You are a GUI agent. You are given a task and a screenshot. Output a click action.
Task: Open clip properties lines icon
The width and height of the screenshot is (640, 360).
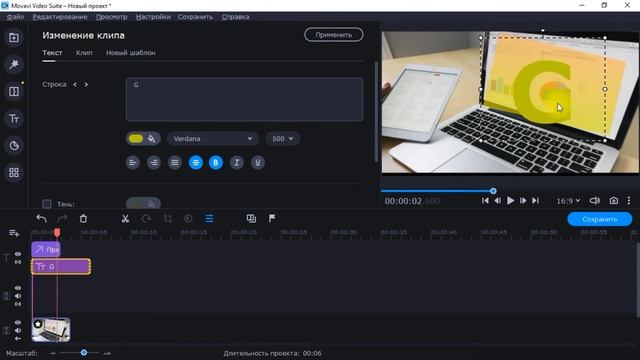tap(209, 219)
